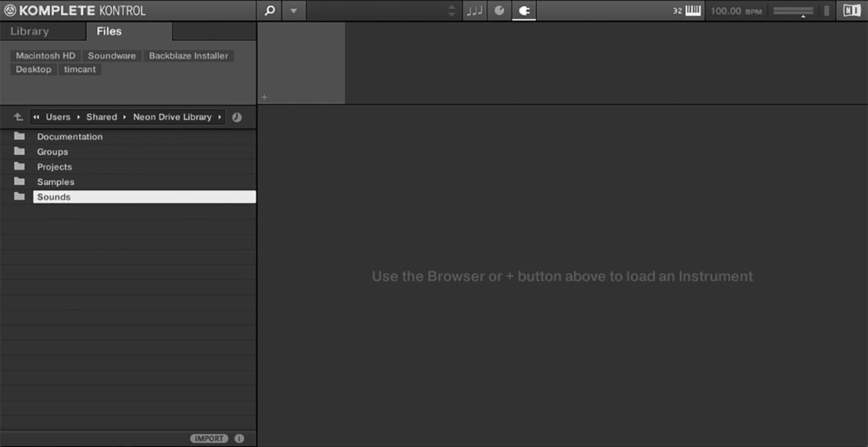868x447 pixels.
Task: Select the Samples folder
Action: tap(56, 182)
